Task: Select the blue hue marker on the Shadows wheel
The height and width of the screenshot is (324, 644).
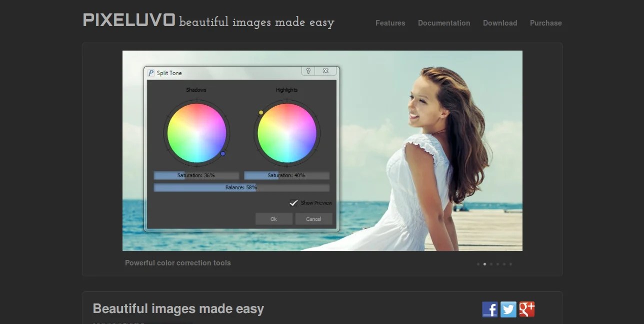Action: [x=223, y=154]
